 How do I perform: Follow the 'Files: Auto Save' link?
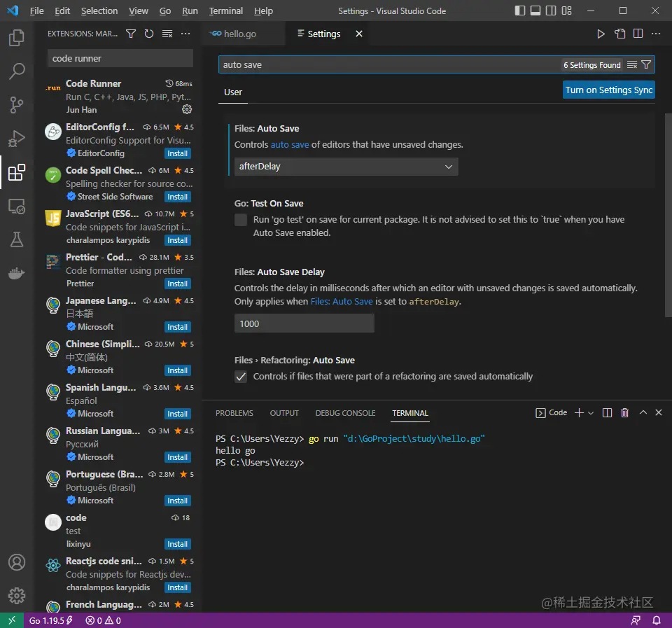[x=342, y=301]
